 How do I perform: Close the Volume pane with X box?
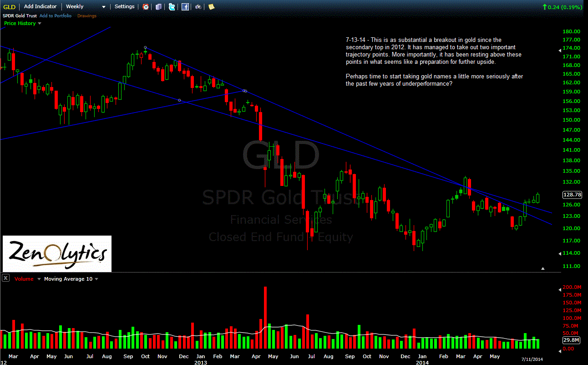pyautogui.click(x=5, y=278)
